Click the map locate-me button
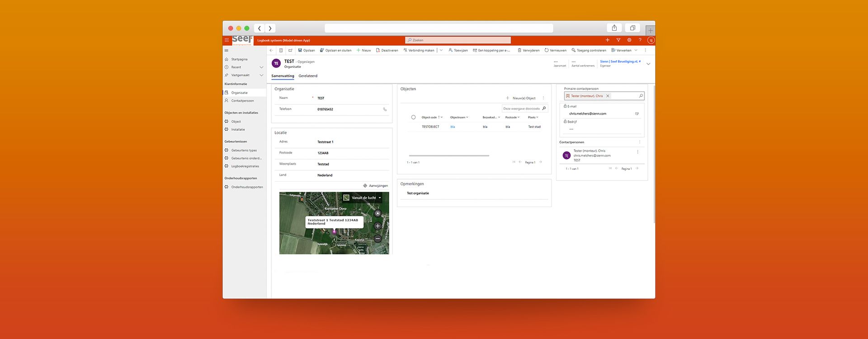Screen dimensions: 868x339 (377, 213)
